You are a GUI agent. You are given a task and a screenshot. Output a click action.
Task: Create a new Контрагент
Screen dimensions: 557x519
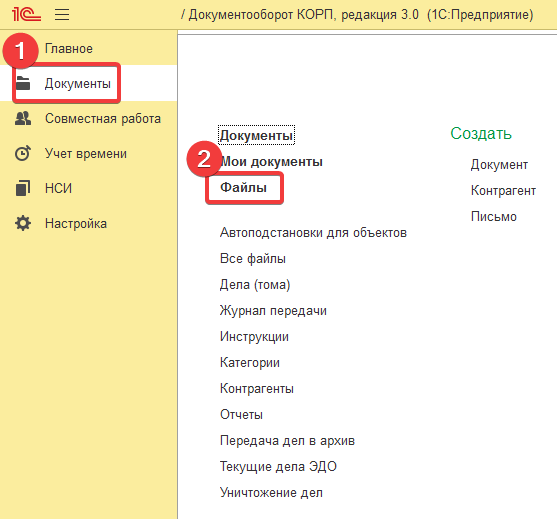[x=503, y=190]
